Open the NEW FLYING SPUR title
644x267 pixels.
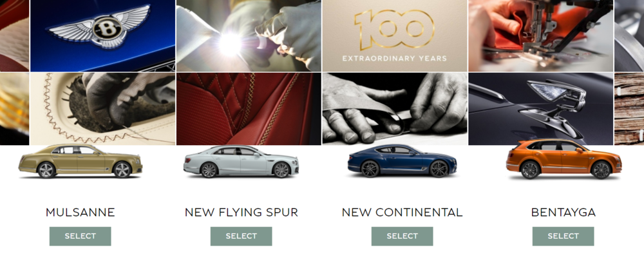pos(241,212)
